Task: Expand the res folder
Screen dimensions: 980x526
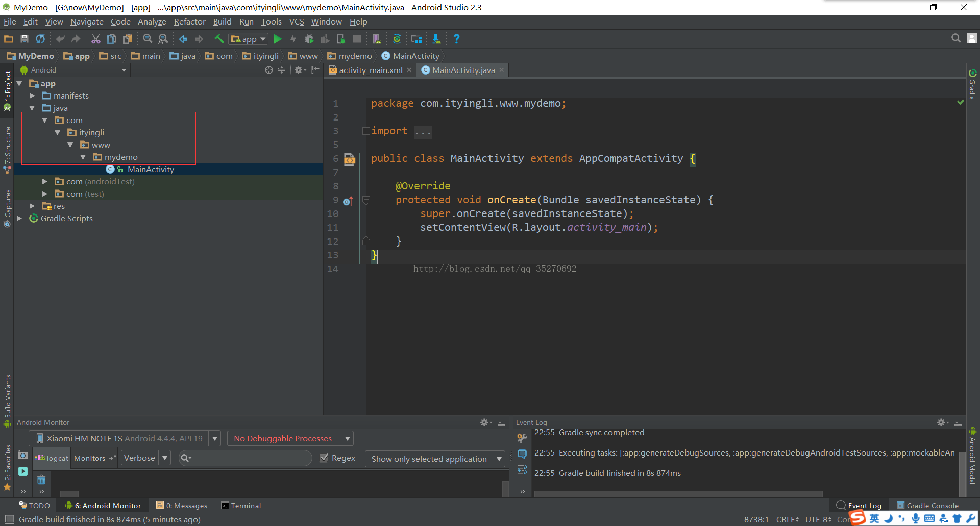Action: pyautogui.click(x=32, y=206)
